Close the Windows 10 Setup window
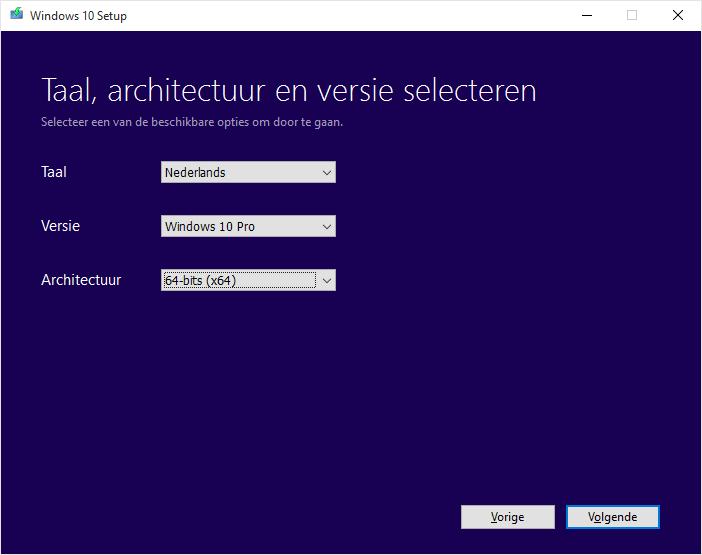Image resolution: width=702 pixels, height=555 pixels. point(678,15)
